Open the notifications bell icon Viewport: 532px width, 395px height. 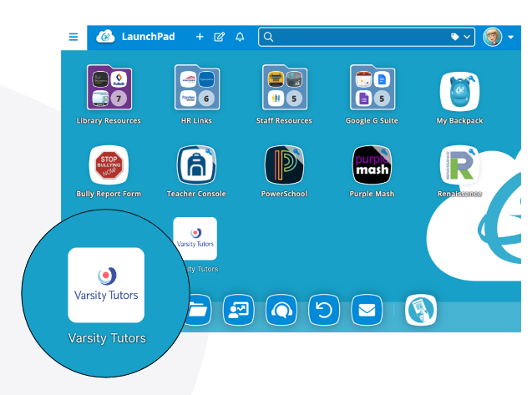click(x=240, y=37)
